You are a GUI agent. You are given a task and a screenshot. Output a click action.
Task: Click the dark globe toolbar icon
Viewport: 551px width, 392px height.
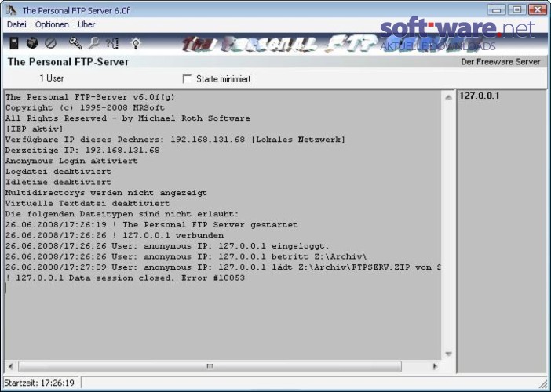tap(32, 43)
